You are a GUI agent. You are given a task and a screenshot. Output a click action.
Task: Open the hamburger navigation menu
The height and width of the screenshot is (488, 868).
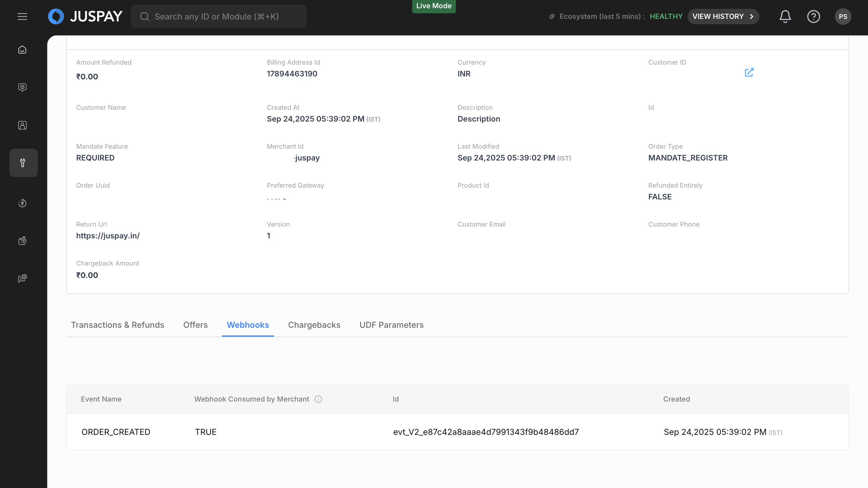(x=22, y=17)
